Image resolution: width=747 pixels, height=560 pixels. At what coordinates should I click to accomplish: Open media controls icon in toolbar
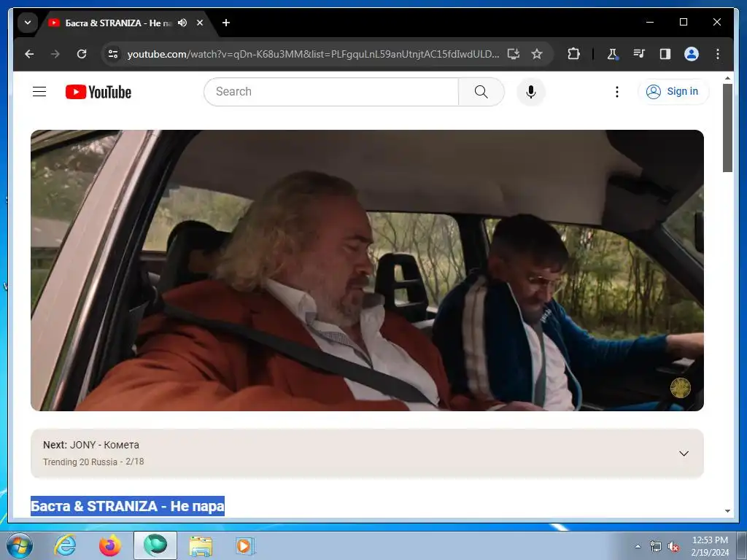(x=639, y=54)
